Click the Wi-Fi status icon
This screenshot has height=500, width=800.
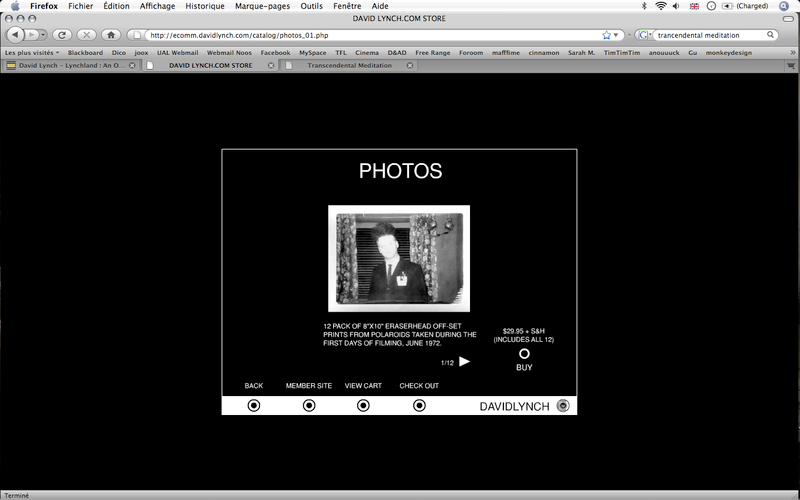pyautogui.click(x=661, y=6)
